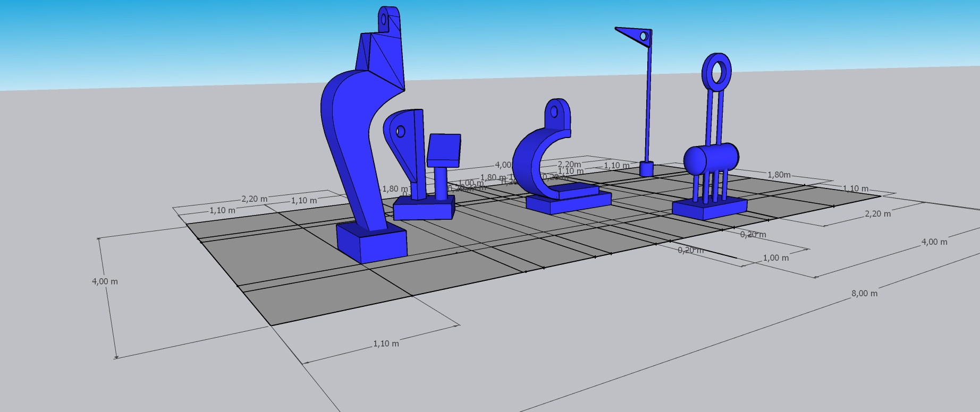
Task: Click the 2,20 m label near the cylinder sculpture's base
Action: point(877,213)
